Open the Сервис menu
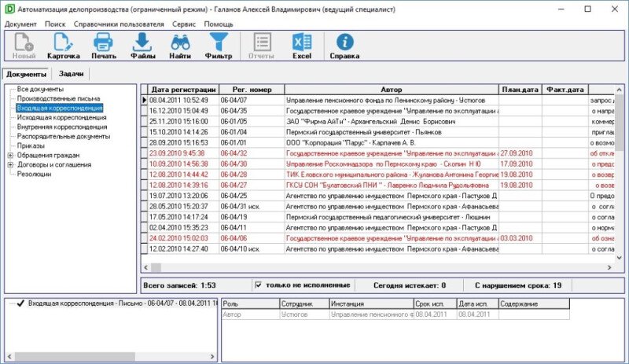 pyautogui.click(x=184, y=24)
